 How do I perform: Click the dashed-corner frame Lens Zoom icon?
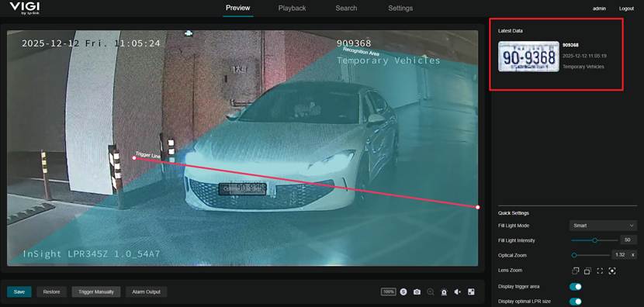[600, 271]
